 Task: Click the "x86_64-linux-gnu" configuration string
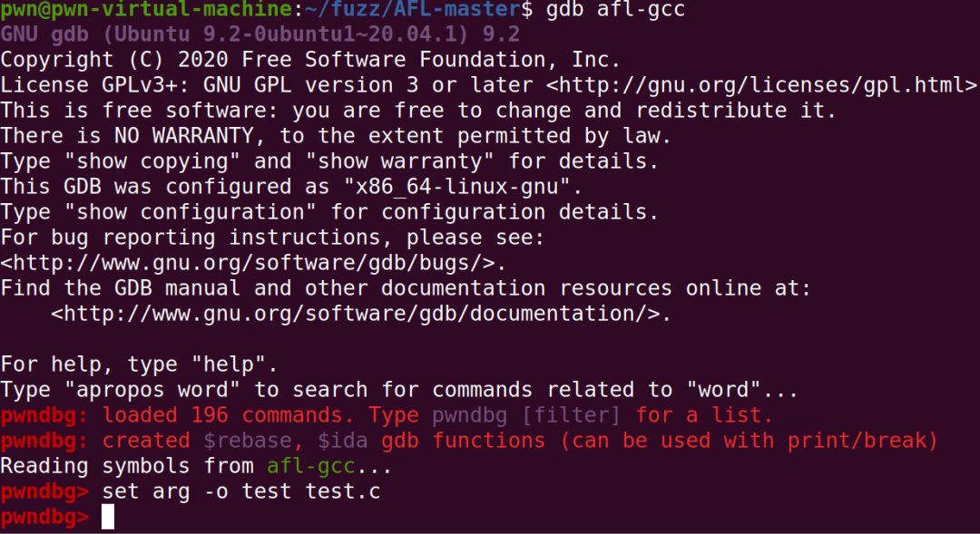click(x=456, y=187)
